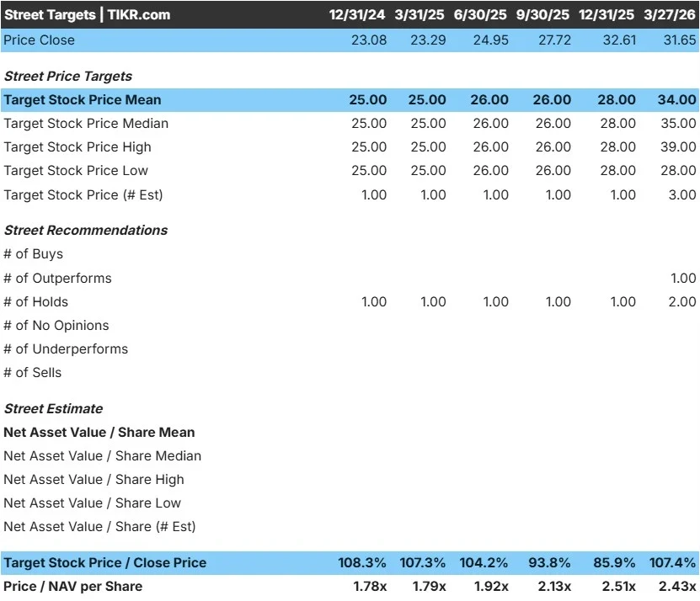Select the 12/31/24 column header
This screenshot has height=601, width=700.
[x=356, y=14]
